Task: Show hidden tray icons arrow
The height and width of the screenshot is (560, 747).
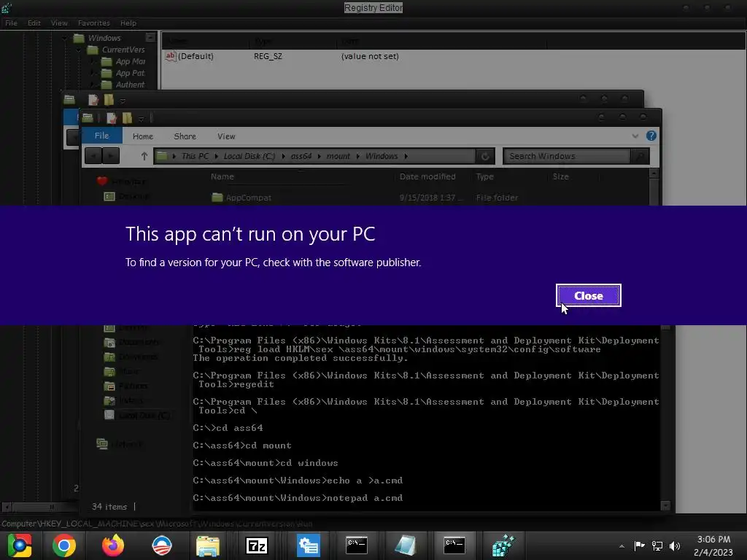Action: tap(622, 546)
